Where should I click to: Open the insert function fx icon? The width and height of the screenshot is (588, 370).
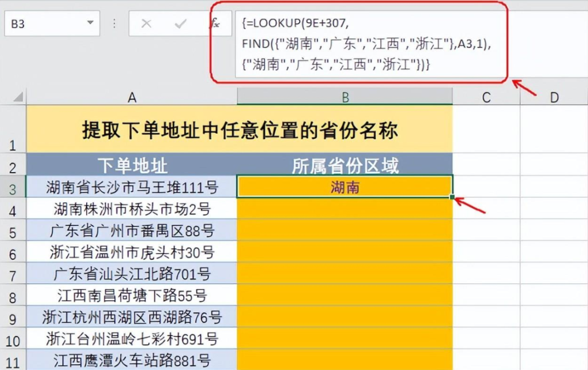pos(215,23)
